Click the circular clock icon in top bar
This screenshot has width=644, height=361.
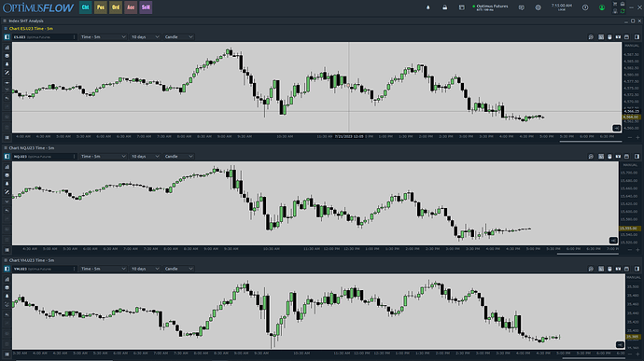[x=585, y=7]
